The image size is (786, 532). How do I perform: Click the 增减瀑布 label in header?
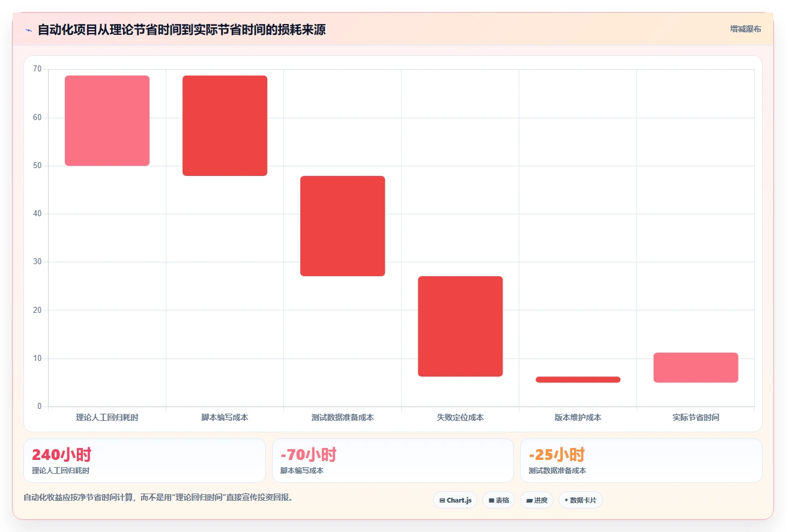coord(746,29)
